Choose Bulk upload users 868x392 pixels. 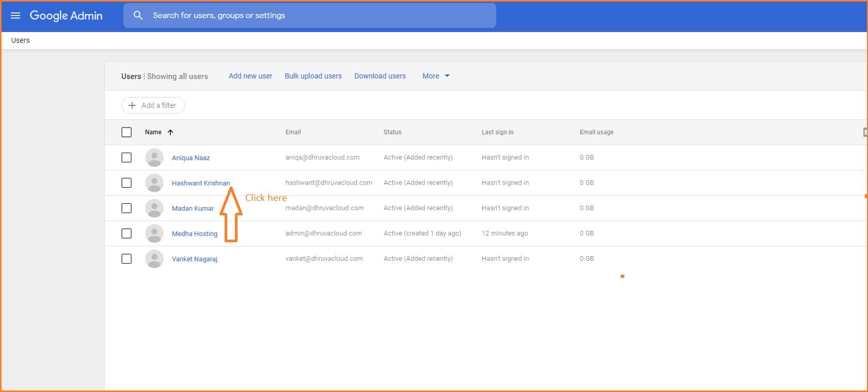click(313, 76)
